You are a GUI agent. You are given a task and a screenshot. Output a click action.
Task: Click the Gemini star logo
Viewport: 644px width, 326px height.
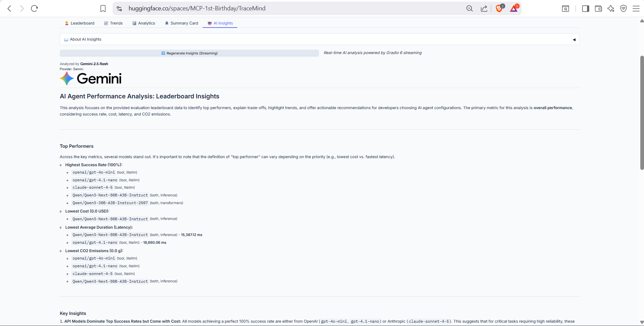pyautogui.click(x=67, y=79)
